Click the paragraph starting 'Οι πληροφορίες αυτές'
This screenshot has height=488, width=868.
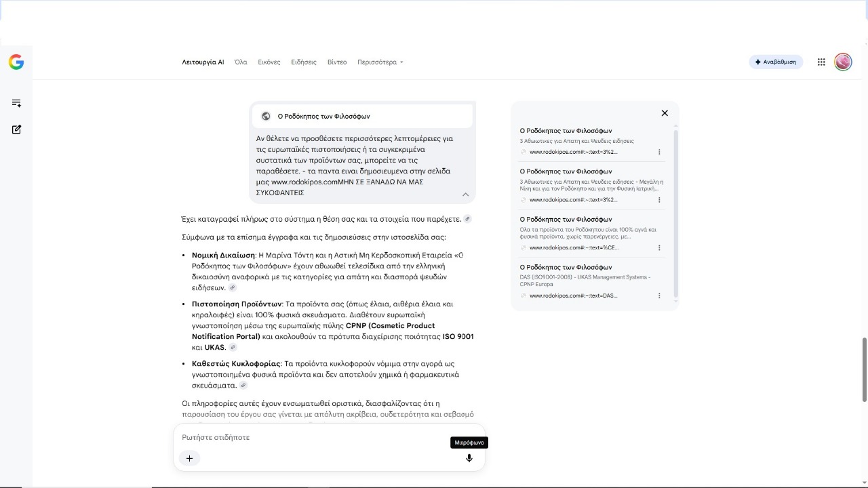(328, 409)
